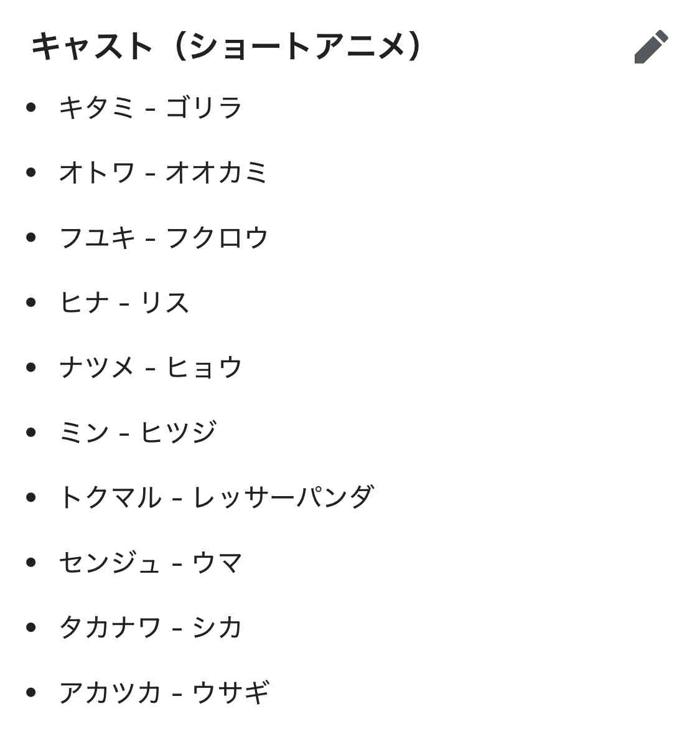Click the word ウサギ

point(231,692)
